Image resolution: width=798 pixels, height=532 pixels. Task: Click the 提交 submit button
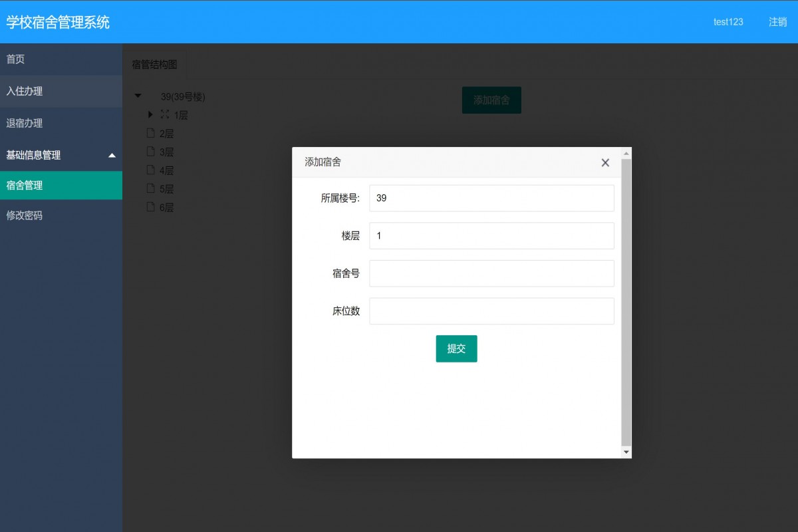coord(456,348)
